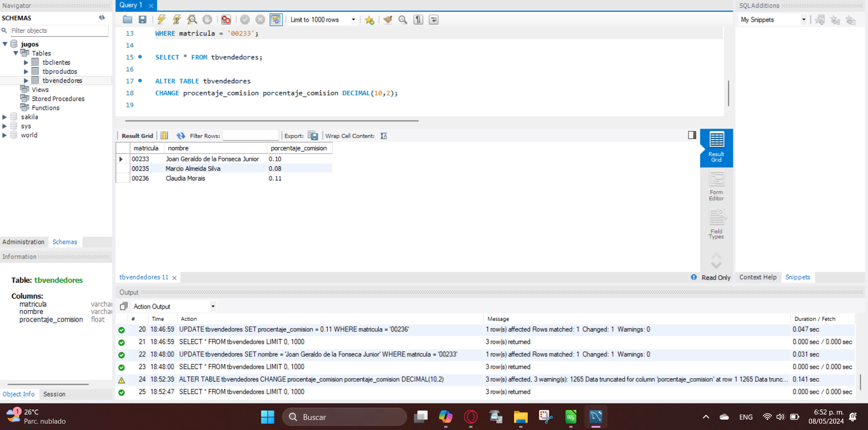
Task: Click the Filter objects search field
Action: [x=59, y=30]
